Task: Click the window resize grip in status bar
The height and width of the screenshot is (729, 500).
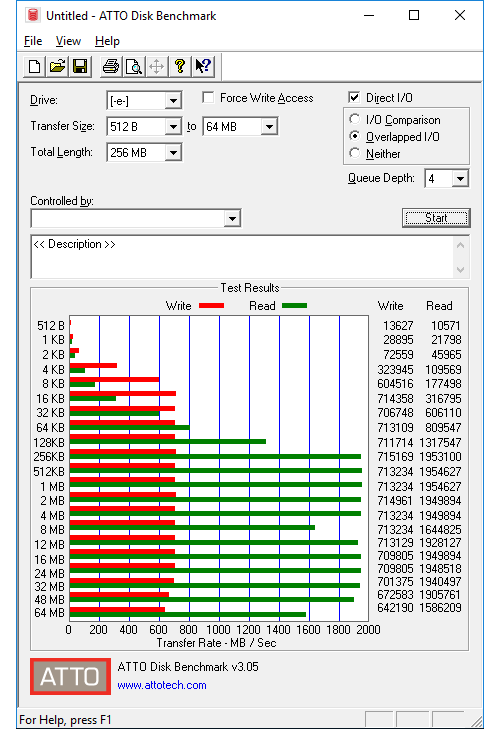Action: (476, 720)
